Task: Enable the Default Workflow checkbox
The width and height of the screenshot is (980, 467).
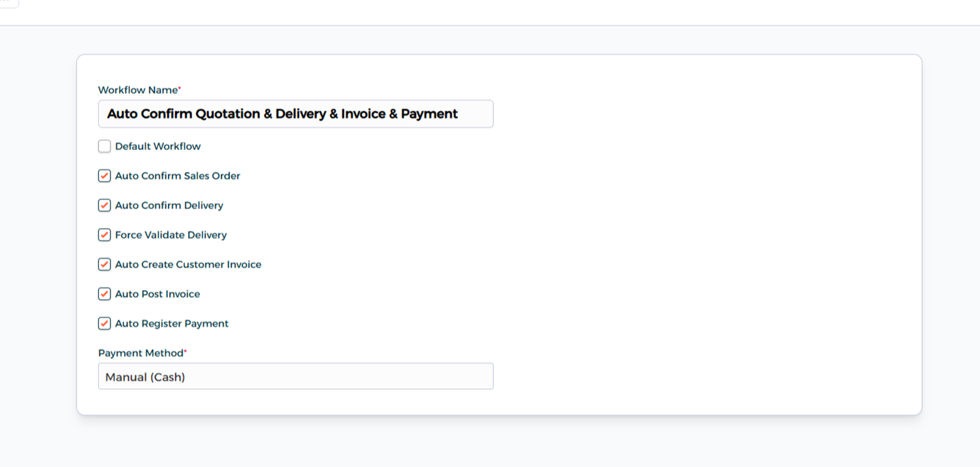Action: click(105, 146)
